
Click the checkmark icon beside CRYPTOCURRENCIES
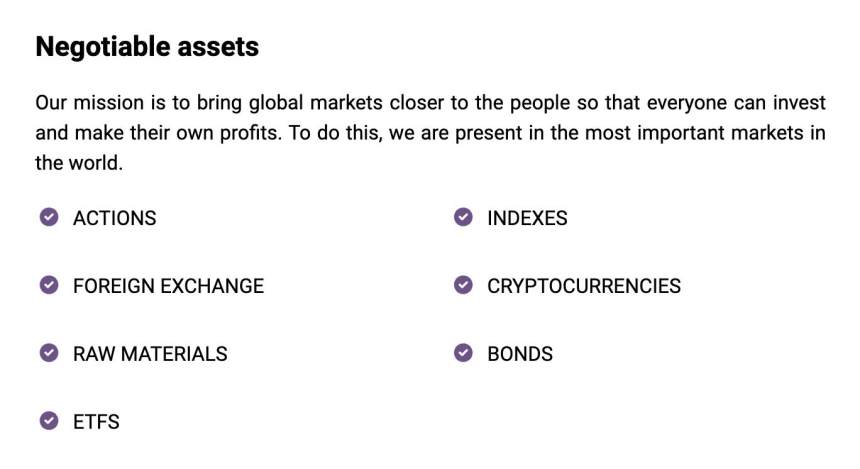(462, 285)
